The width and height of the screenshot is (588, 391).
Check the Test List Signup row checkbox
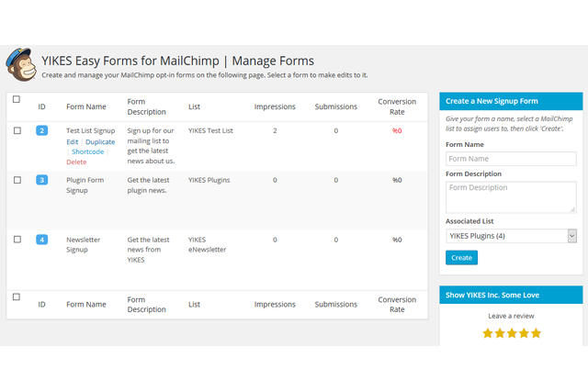click(x=17, y=131)
